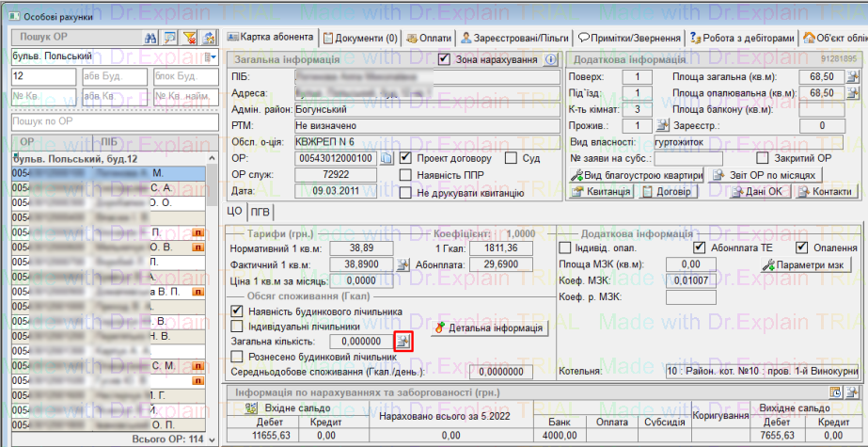Click the Пошук по ОР input field
The height and width of the screenshot is (447, 868).
coord(107,121)
